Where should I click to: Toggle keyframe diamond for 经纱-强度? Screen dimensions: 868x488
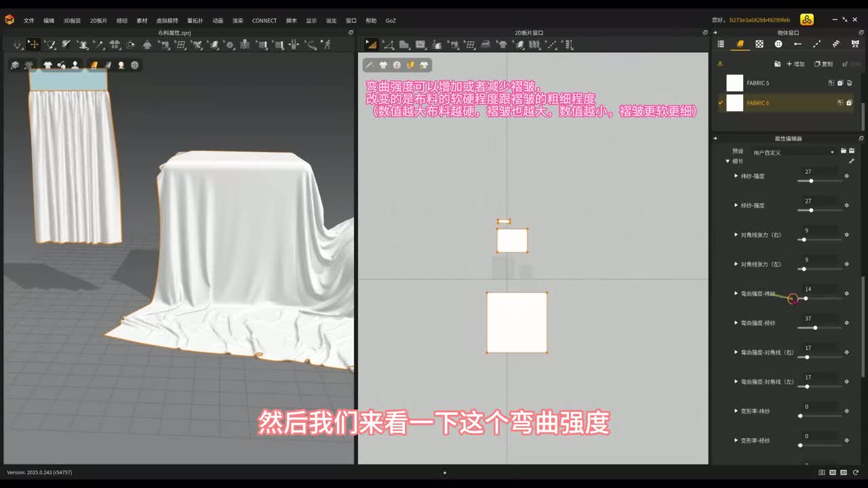(846, 205)
